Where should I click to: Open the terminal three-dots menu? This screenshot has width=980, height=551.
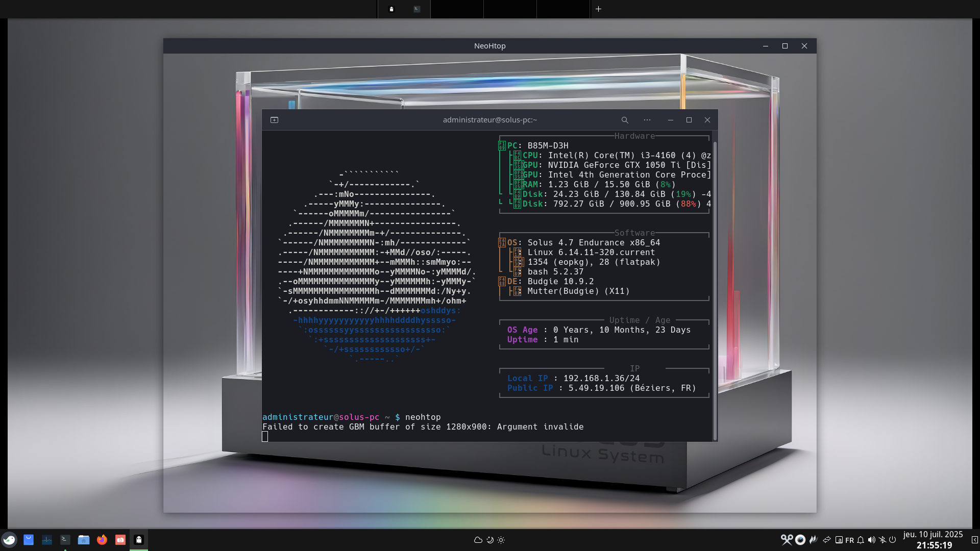tap(647, 120)
